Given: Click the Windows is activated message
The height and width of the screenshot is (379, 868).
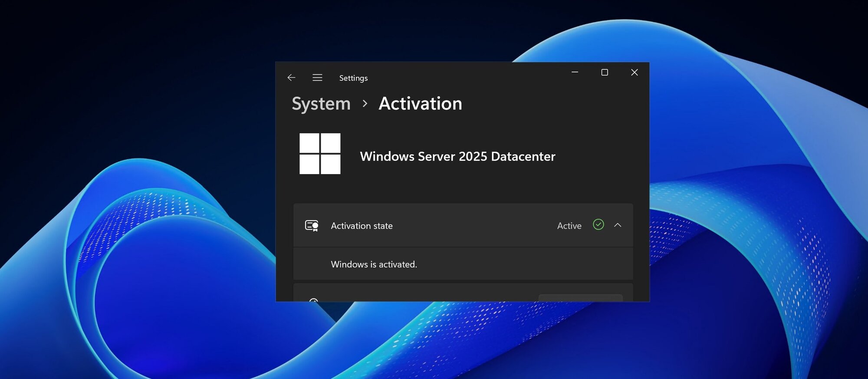Looking at the screenshot, I should tap(374, 264).
